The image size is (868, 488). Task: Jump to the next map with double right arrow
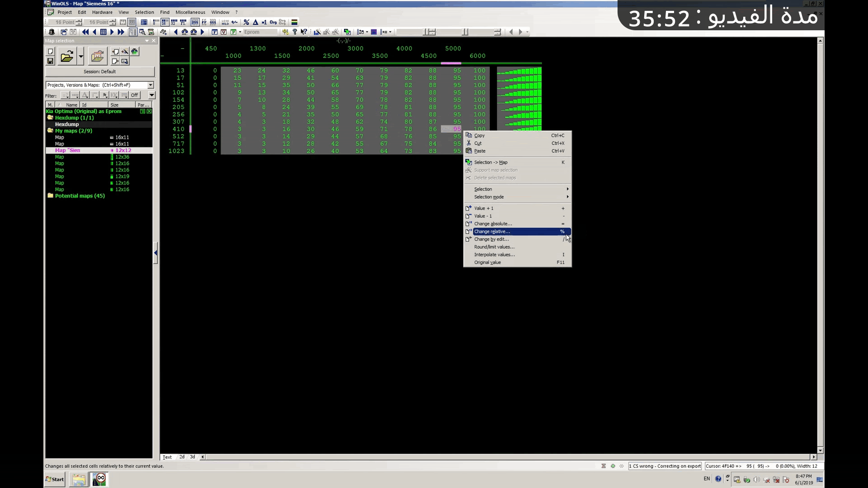(x=121, y=32)
